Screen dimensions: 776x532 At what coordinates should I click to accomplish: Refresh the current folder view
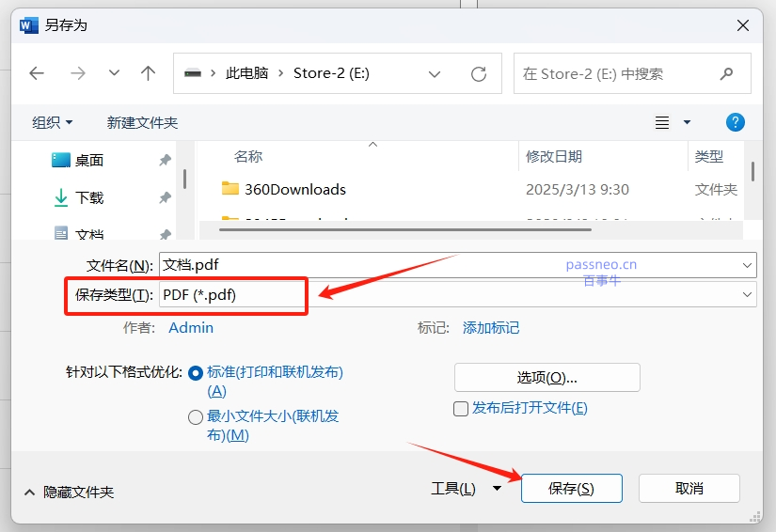479,74
